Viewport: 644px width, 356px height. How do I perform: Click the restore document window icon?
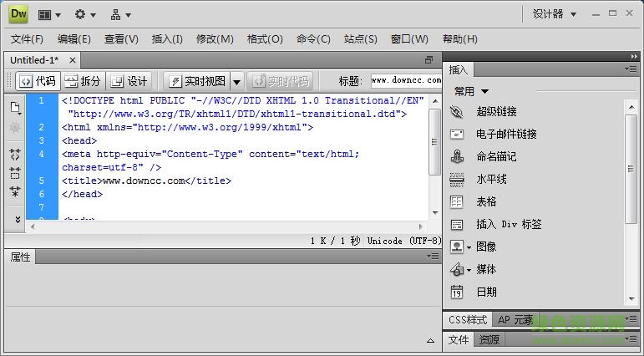pyautogui.click(x=428, y=60)
